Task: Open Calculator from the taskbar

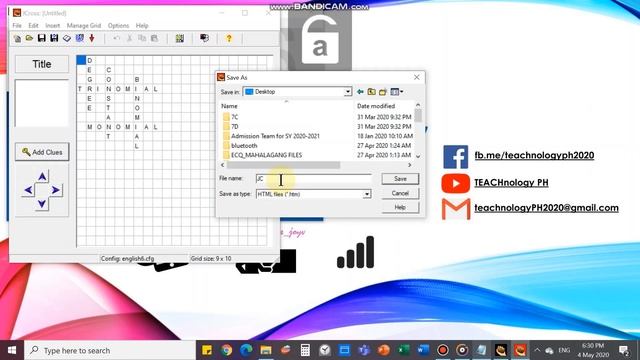Action: pos(305,350)
